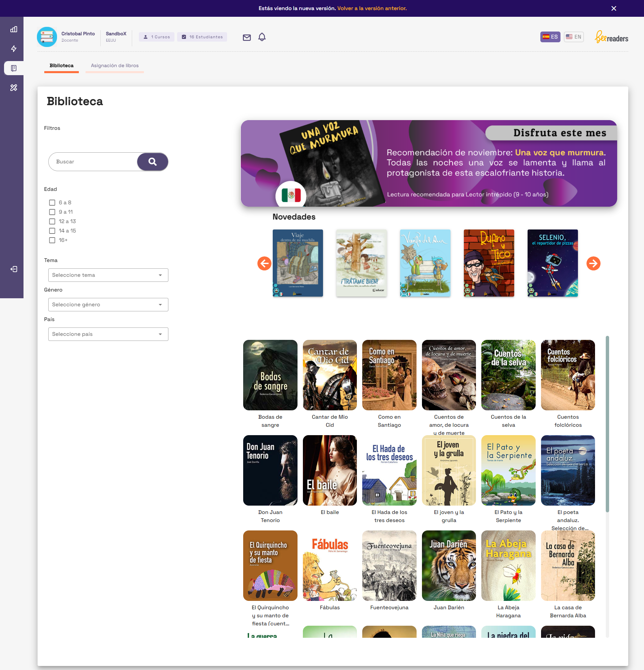Switch to Asignación de libros tab

coord(114,66)
